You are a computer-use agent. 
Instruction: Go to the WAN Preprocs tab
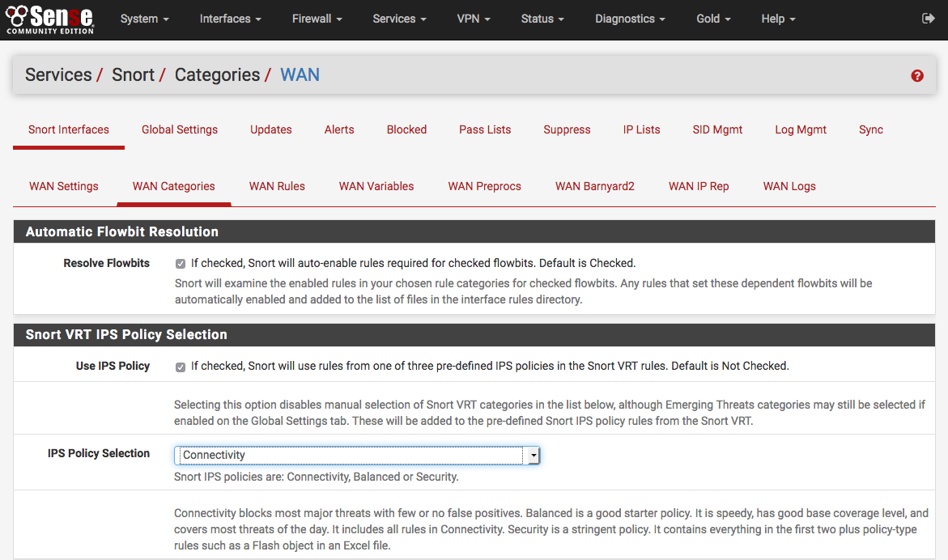click(x=484, y=186)
